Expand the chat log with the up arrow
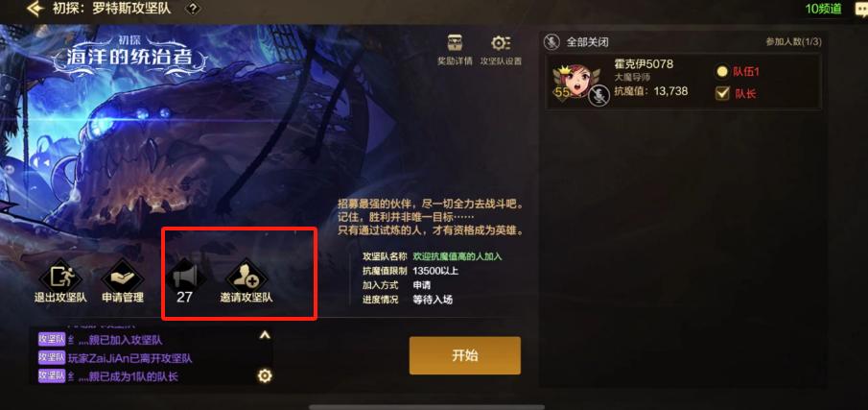This screenshot has width=868, height=410. point(265,335)
